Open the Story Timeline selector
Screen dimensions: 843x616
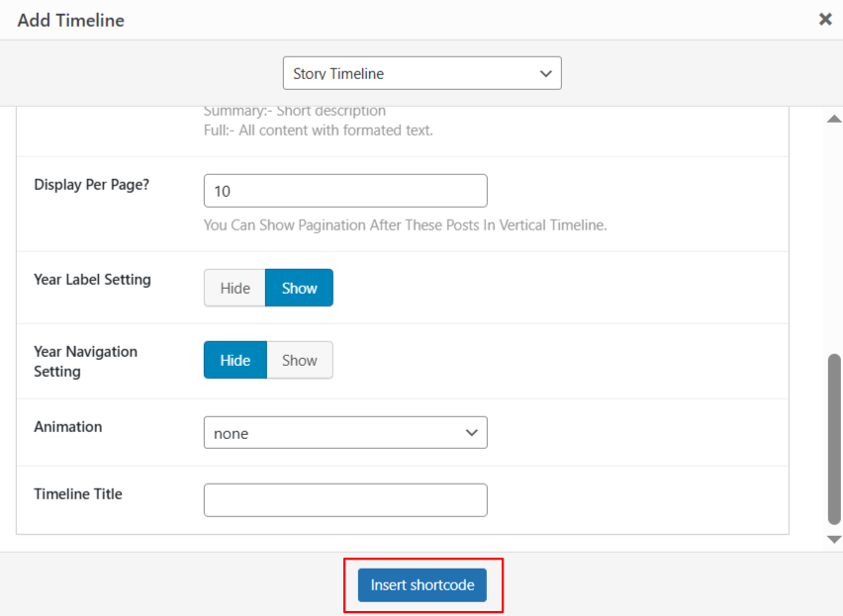pyautogui.click(x=422, y=73)
